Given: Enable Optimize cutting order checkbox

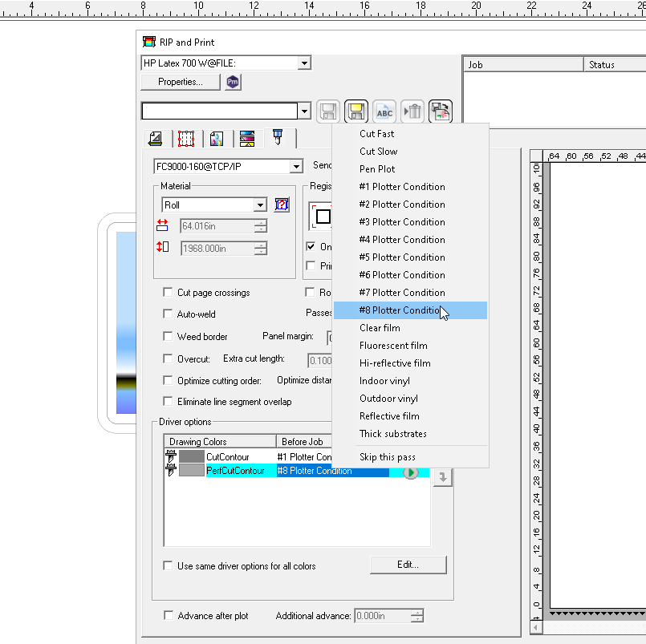Looking at the screenshot, I should [x=168, y=380].
